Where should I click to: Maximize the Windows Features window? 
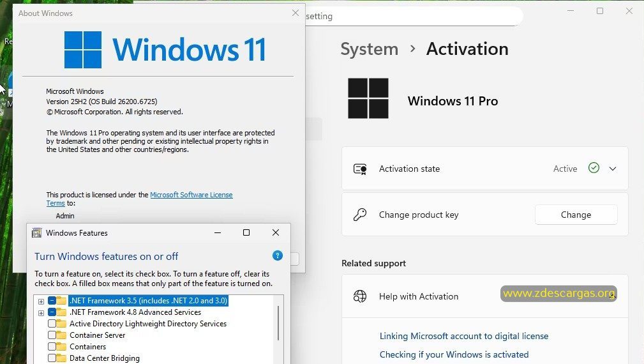(x=246, y=232)
